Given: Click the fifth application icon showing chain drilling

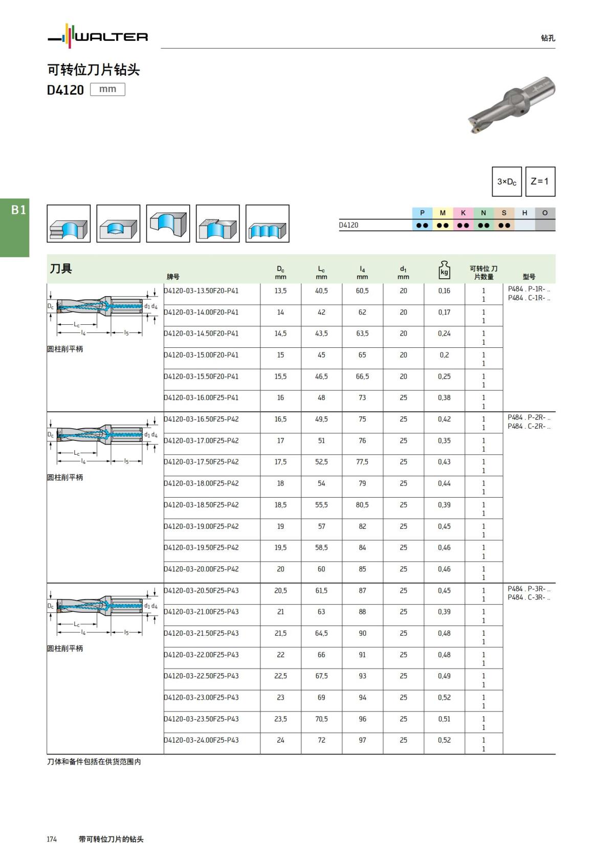Looking at the screenshot, I should coord(267,224).
